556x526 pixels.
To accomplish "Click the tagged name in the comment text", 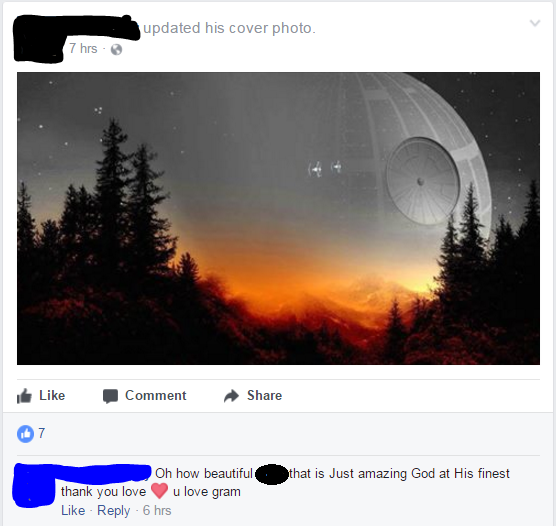I will tap(272, 474).
